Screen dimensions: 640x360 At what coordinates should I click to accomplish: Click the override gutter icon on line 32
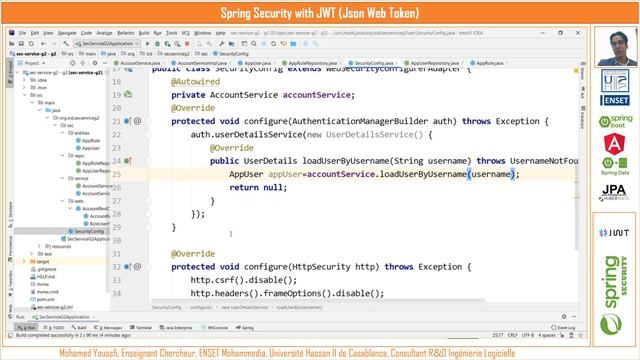[x=128, y=267]
